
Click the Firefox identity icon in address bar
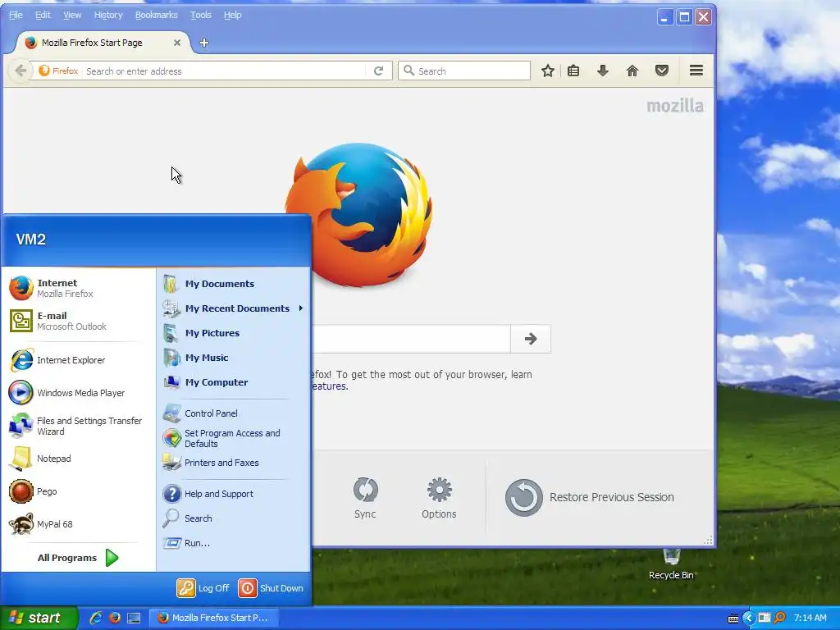pyautogui.click(x=58, y=71)
